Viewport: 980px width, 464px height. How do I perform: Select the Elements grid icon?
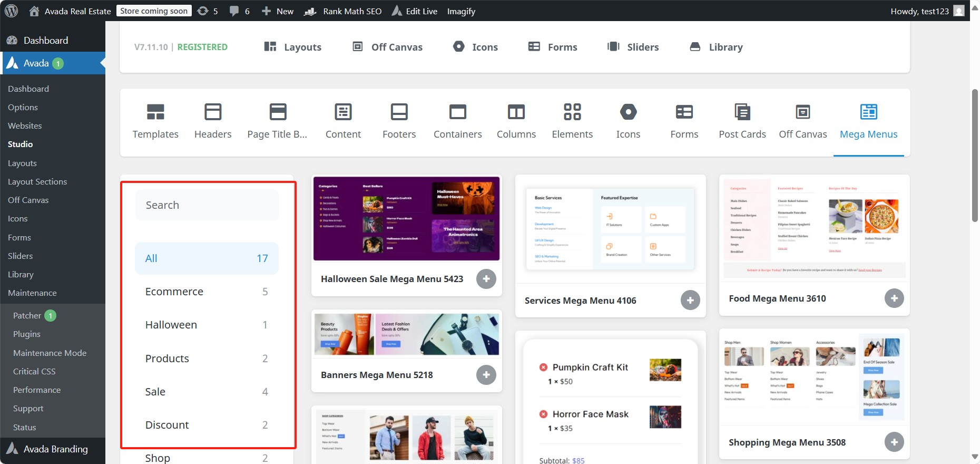[x=572, y=112]
